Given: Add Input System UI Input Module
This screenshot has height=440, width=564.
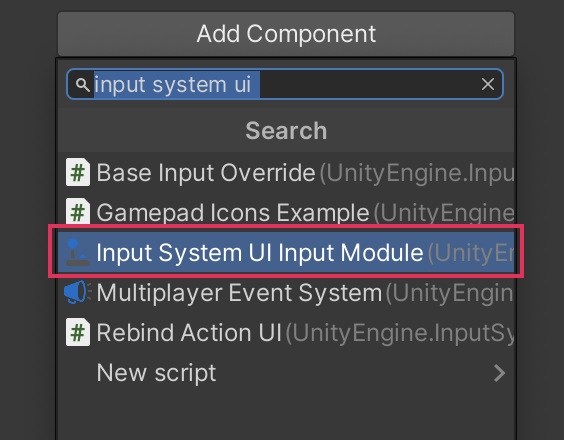Looking at the screenshot, I should pos(286,252).
